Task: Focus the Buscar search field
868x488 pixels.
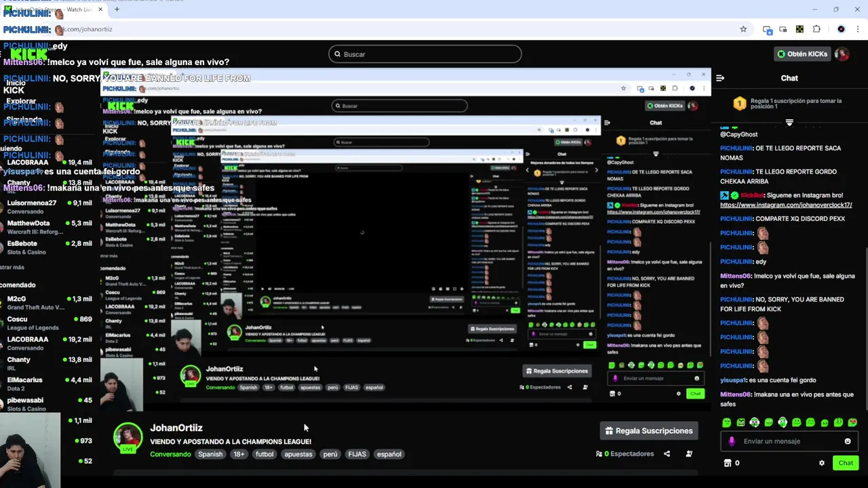Action: coord(425,54)
